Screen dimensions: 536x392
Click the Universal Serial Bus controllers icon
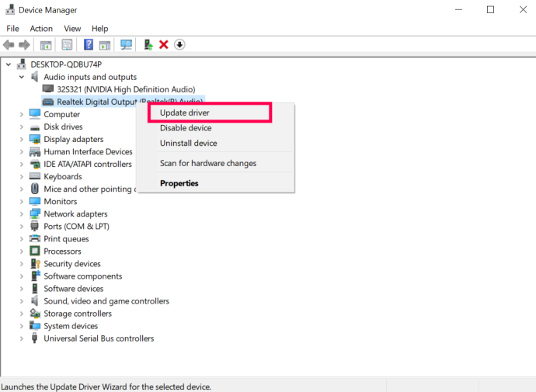34,338
